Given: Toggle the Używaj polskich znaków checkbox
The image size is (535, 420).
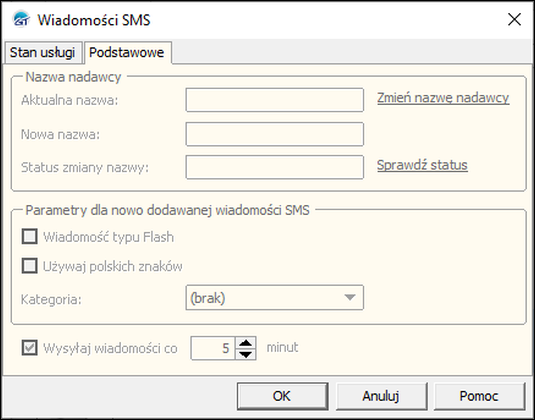Looking at the screenshot, I should pos(30,266).
